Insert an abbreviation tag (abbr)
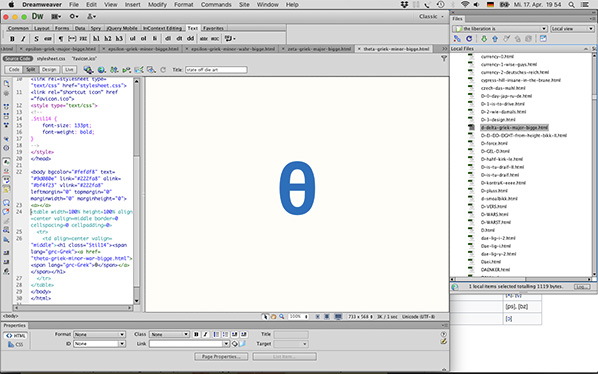Image resolution: width=598 pixels, height=374 pixels. click(x=204, y=39)
